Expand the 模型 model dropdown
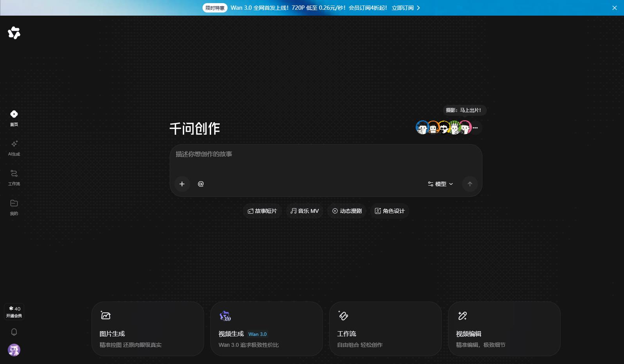 [x=440, y=184]
